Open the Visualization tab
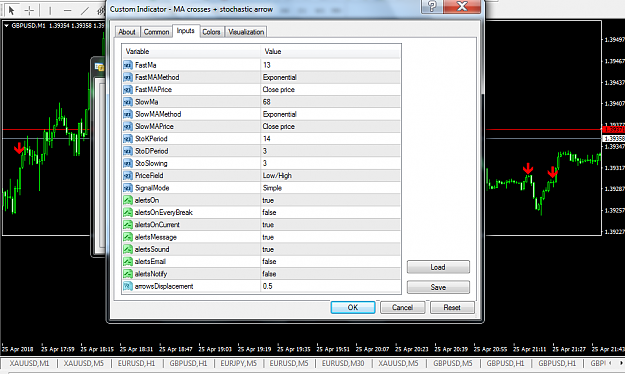The image size is (625, 374). [246, 32]
